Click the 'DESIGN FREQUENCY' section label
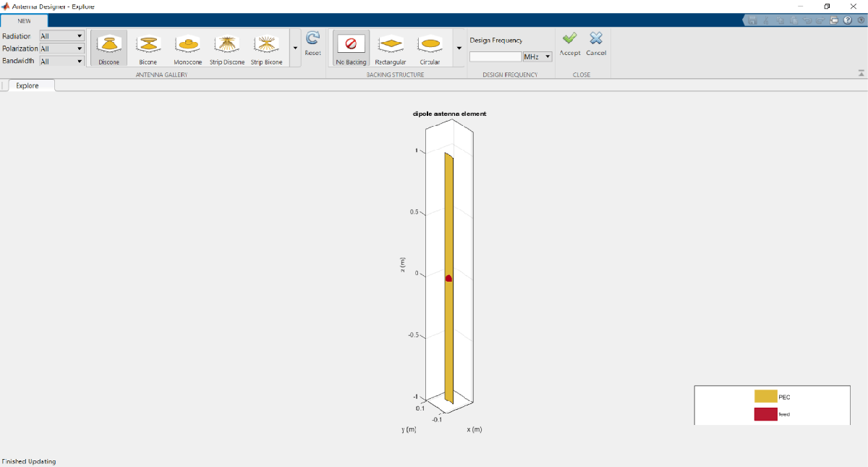The image size is (868, 467). click(510, 75)
